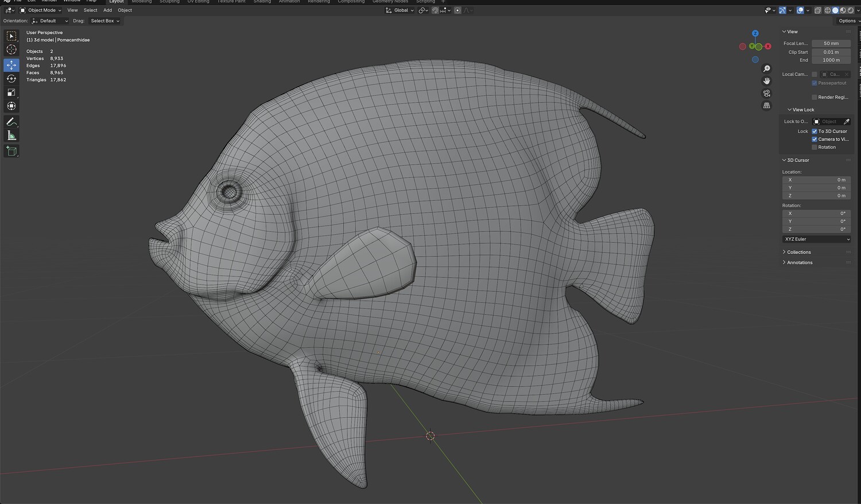Screen dimensions: 861x504
Task: Clear the Local Camera field with X
Action: (846, 75)
